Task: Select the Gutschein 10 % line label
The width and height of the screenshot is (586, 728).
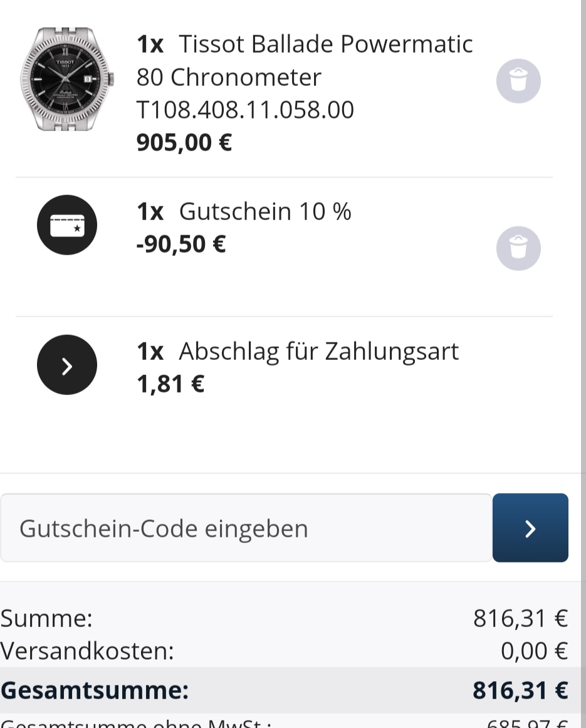Action: click(265, 212)
